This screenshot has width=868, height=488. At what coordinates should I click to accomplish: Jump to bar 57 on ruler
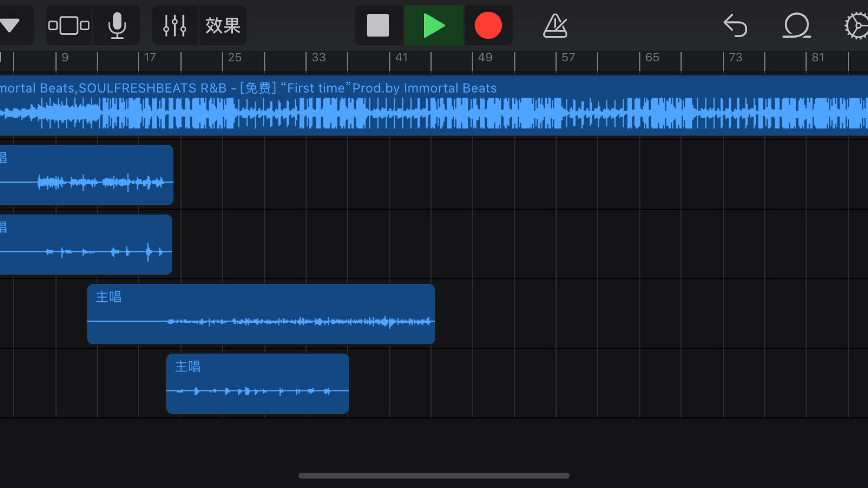coord(568,58)
